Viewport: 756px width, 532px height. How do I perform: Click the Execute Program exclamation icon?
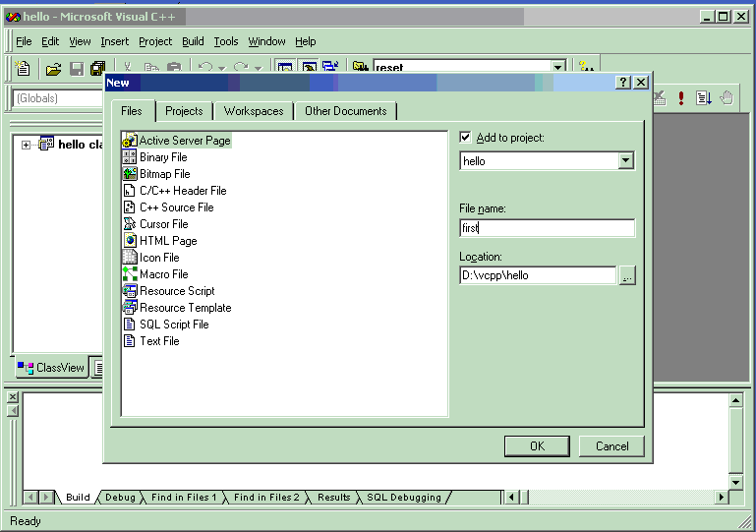(x=680, y=98)
